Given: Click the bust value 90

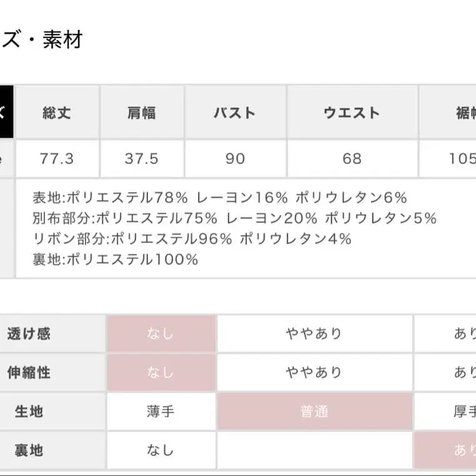Looking at the screenshot, I should coord(235,159).
